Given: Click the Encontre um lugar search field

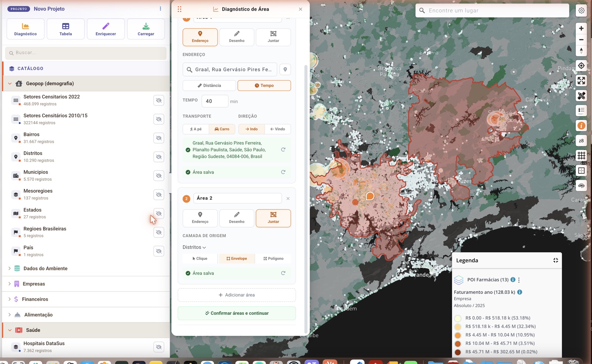Looking at the screenshot, I should click(492, 10).
